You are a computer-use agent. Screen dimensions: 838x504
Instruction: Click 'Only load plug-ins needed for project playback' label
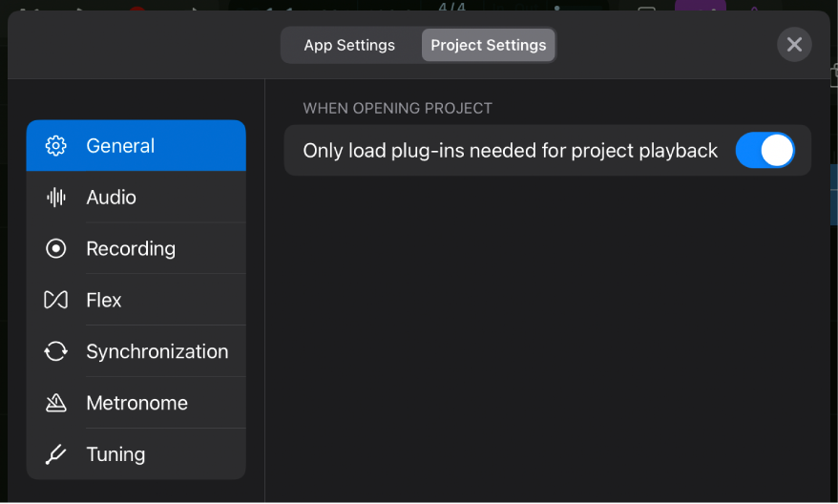pos(510,151)
